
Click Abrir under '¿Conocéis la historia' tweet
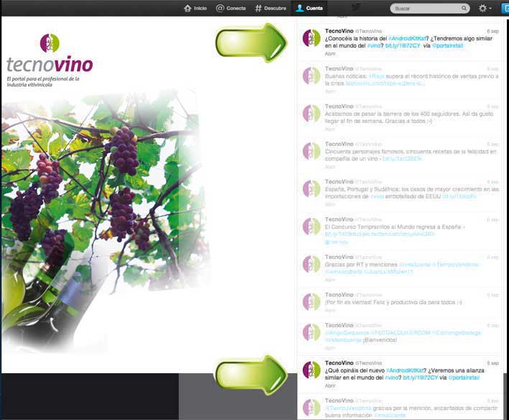point(330,54)
